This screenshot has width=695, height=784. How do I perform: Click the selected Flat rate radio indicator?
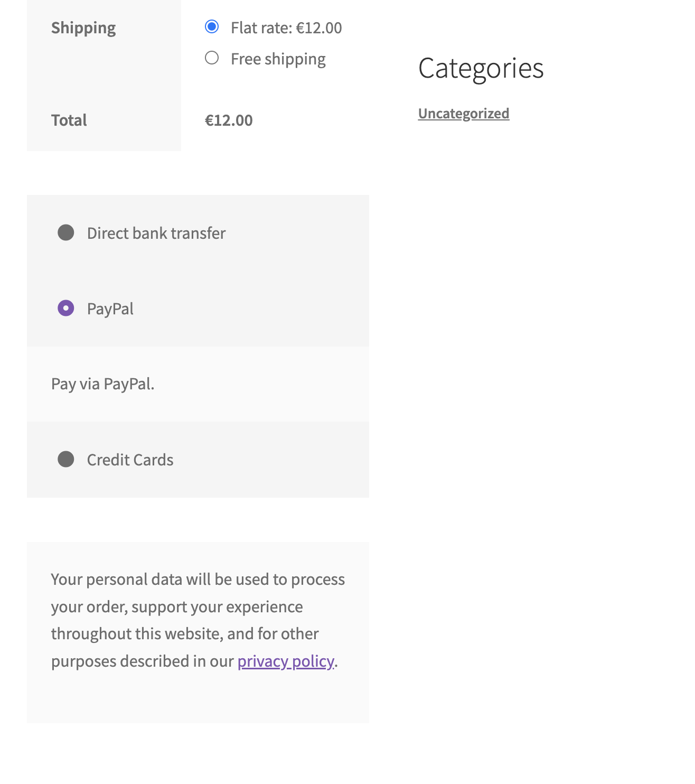pyautogui.click(x=212, y=26)
